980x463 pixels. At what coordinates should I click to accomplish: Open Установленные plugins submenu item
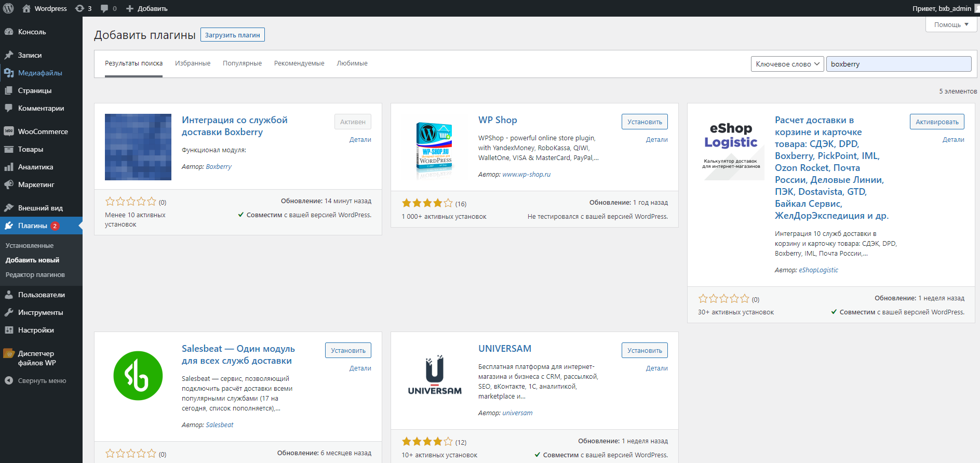pos(30,245)
